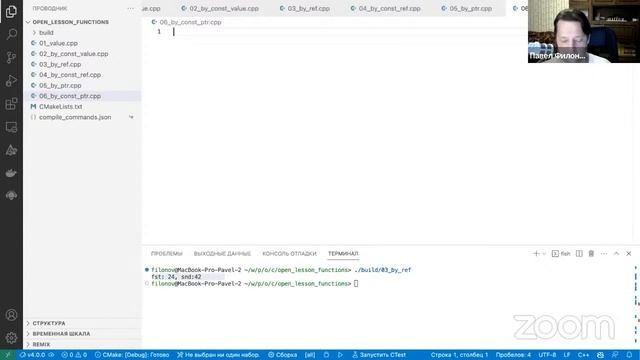Launch target with play icon in status bar
Screen dimensions: 640x360
(340, 355)
